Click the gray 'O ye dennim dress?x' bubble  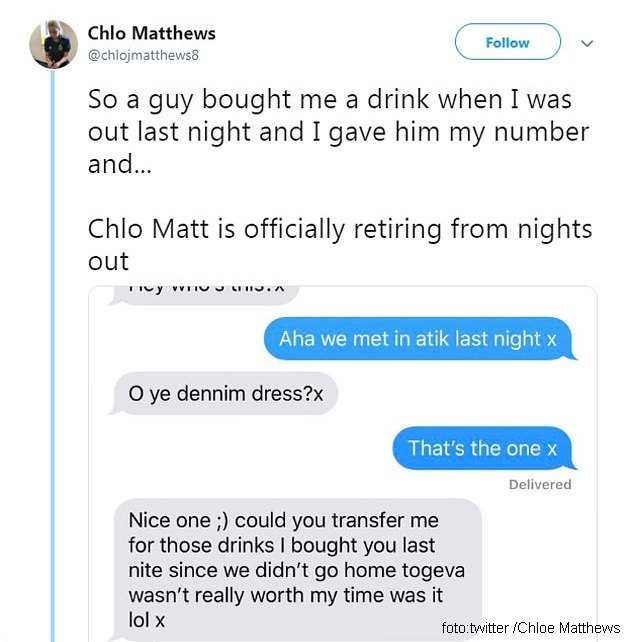(226, 394)
